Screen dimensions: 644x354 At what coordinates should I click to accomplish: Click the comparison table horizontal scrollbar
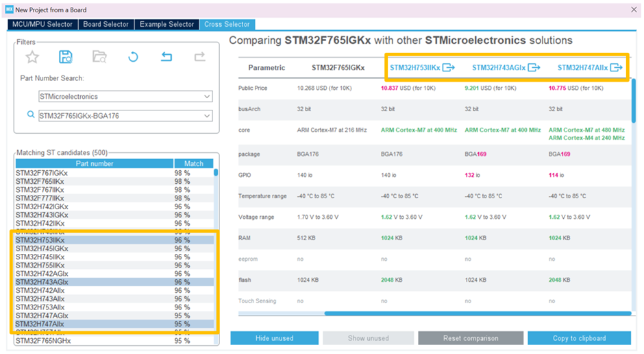[473, 314]
